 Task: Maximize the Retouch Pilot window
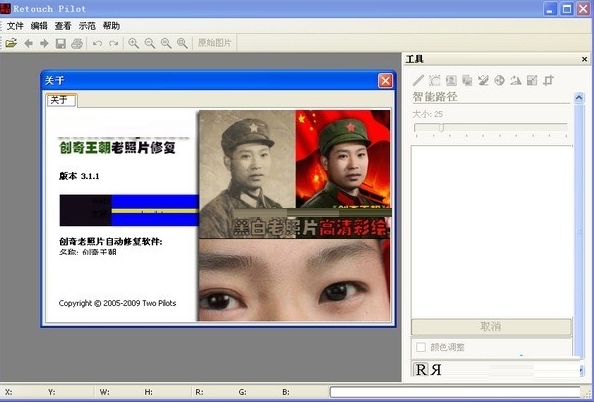pos(567,8)
